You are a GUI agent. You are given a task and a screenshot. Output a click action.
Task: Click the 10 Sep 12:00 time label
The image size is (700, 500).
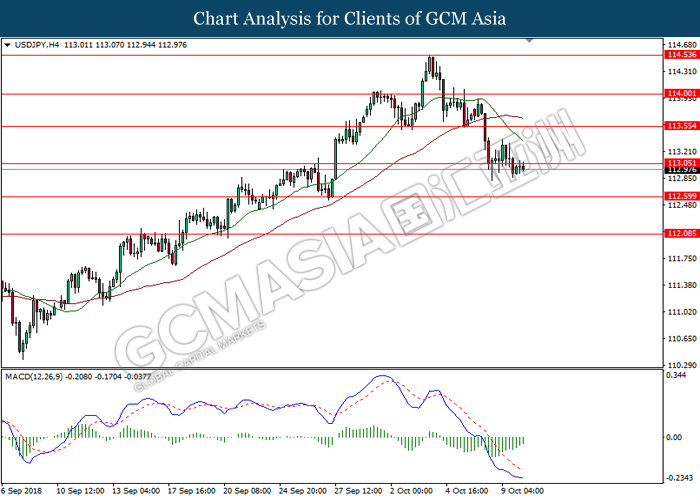[80, 491]
